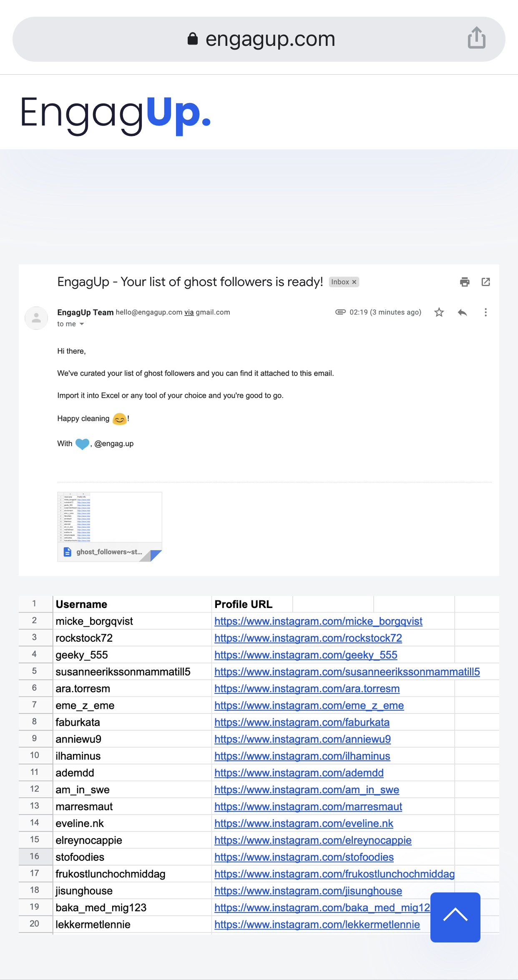Tap the share icon in address bar
This screenshot has height=980, width=518.
(476, 38)
